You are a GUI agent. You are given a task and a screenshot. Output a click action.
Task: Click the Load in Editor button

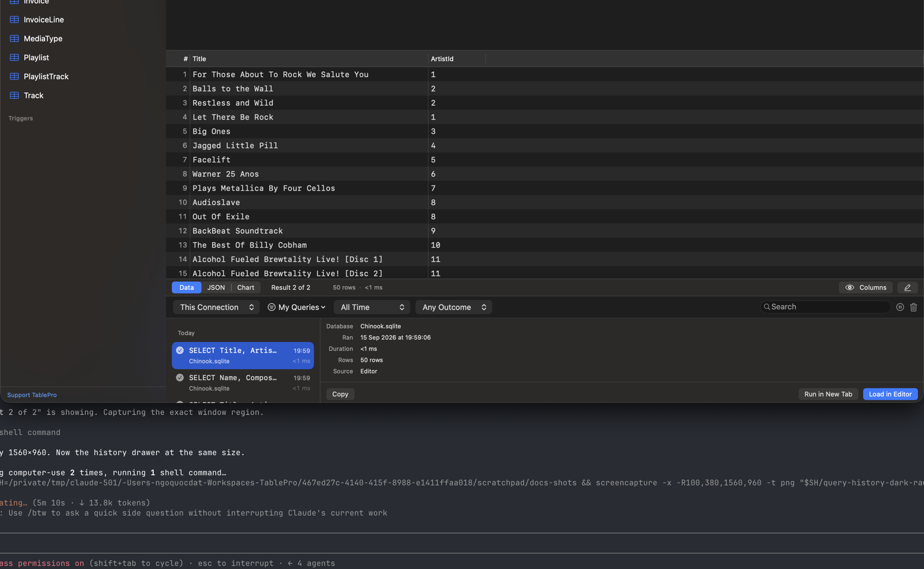click(890, 394)
